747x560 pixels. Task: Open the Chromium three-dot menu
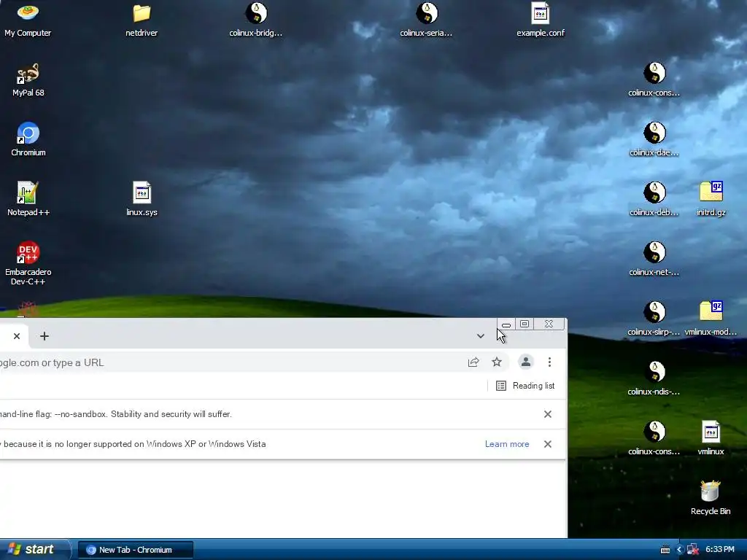click(x=549, y=362)
